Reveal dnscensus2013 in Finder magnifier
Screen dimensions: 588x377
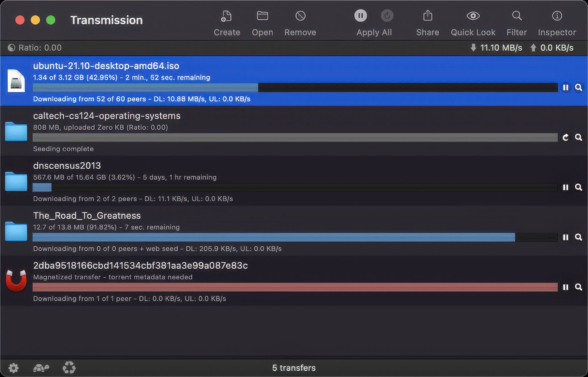pyautogui.click(x=578, y=187)
